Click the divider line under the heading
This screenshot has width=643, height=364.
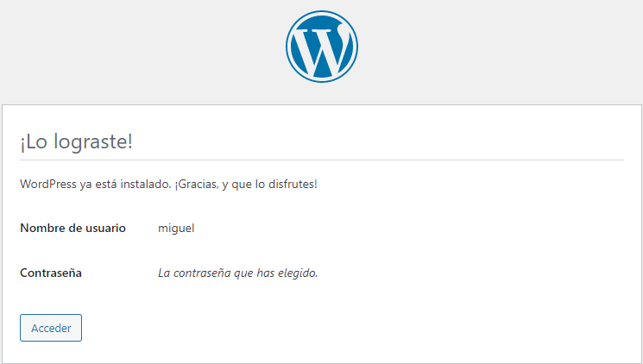click(x=321, y=160)
